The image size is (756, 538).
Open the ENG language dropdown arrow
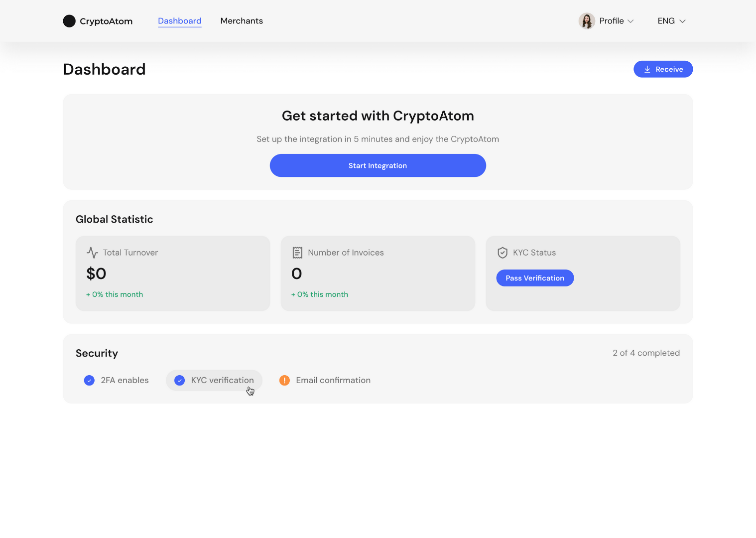coord(682,21)
